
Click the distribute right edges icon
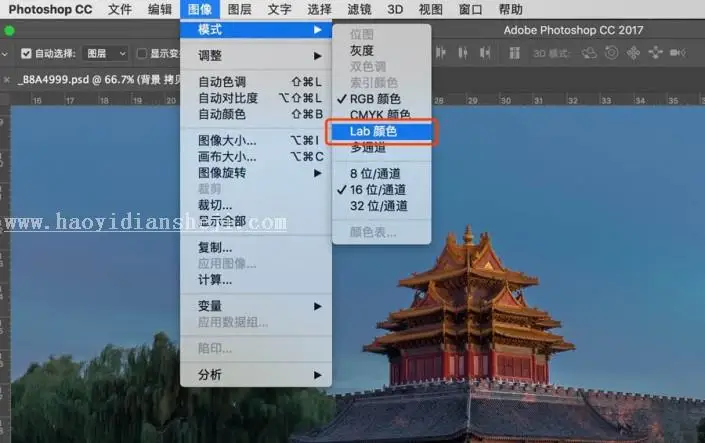pos(485,53)
